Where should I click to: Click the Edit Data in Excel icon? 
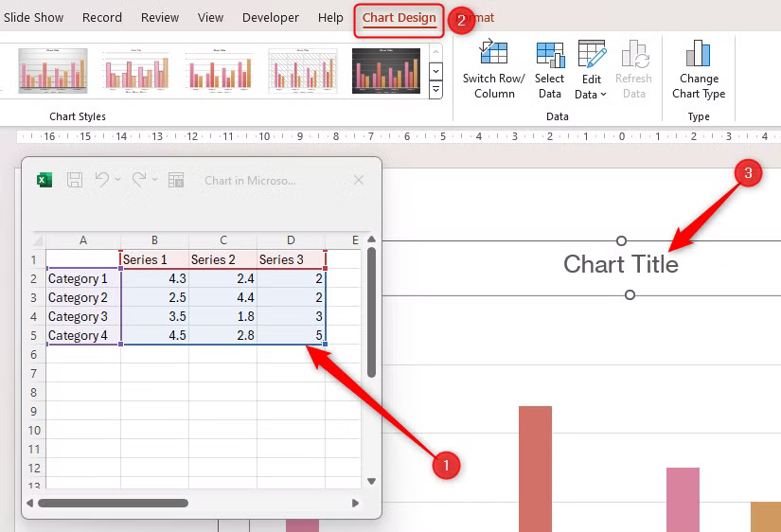[176, 180]
